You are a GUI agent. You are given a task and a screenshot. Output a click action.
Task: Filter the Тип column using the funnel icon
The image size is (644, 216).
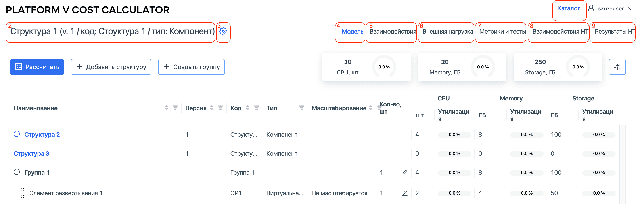click(301, 108)
